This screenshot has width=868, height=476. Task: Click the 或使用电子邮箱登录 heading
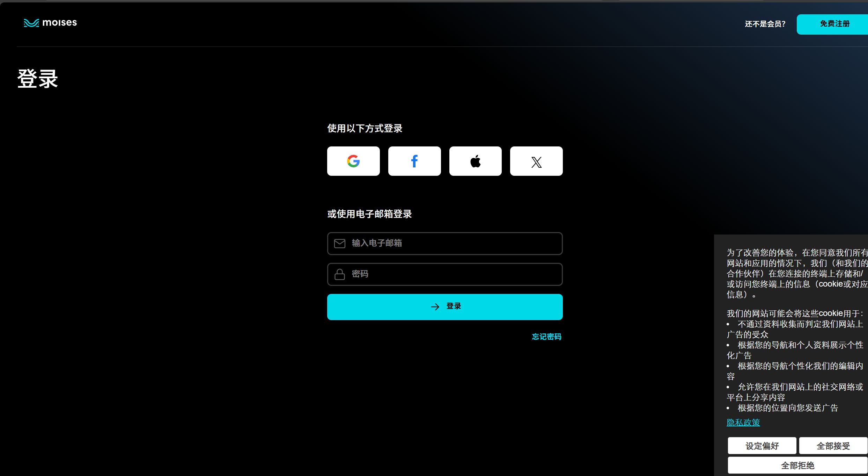click(x=369, y=214)
